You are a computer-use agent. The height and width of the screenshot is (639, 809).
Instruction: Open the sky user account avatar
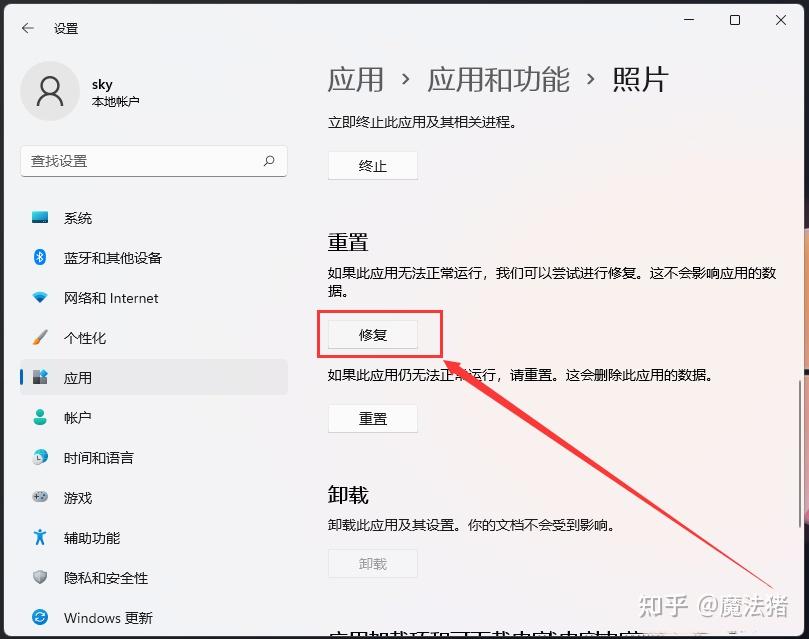(x=50, y=92)
